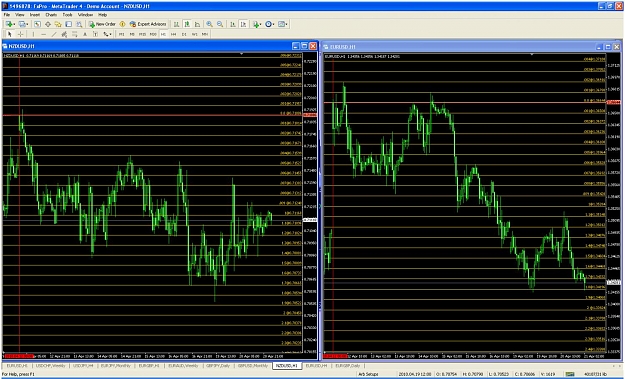Click the New Chart icon
This screenshot has height=379, width=625.
[x=9, y=24]
